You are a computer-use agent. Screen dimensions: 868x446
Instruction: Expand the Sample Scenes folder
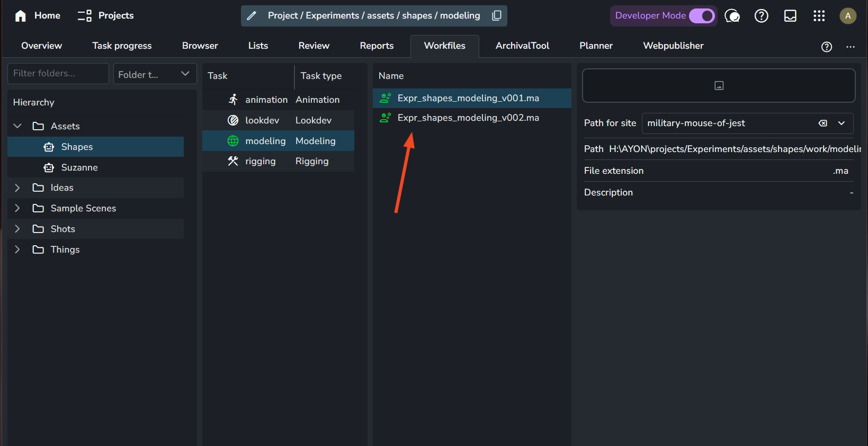pyautogui.click(x=17, y=208)
